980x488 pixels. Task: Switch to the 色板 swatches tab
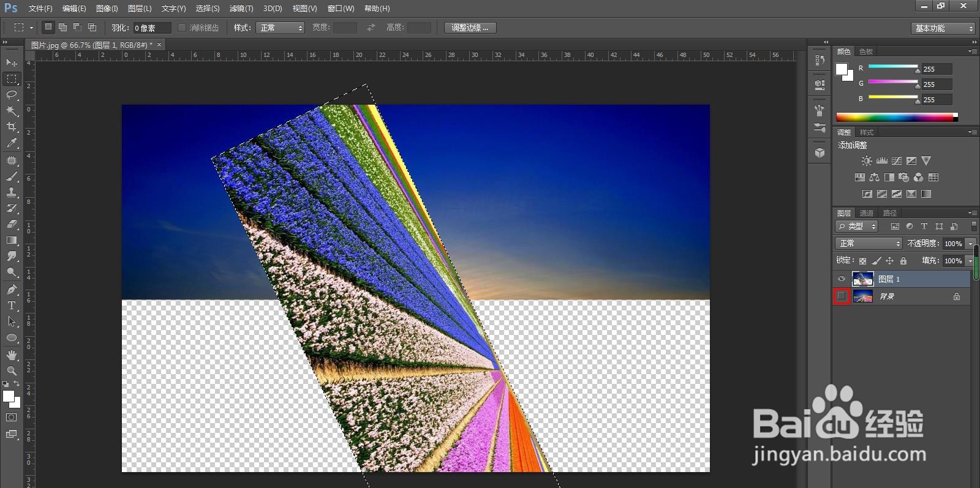(x=866, y=51)
